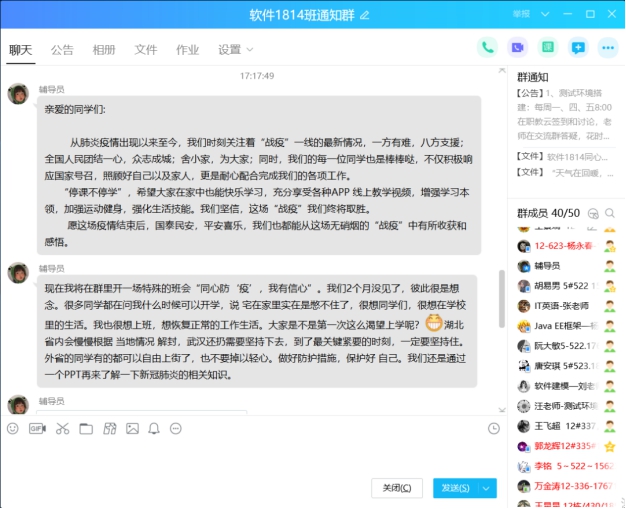Start a group voice call

click(487, 47)
